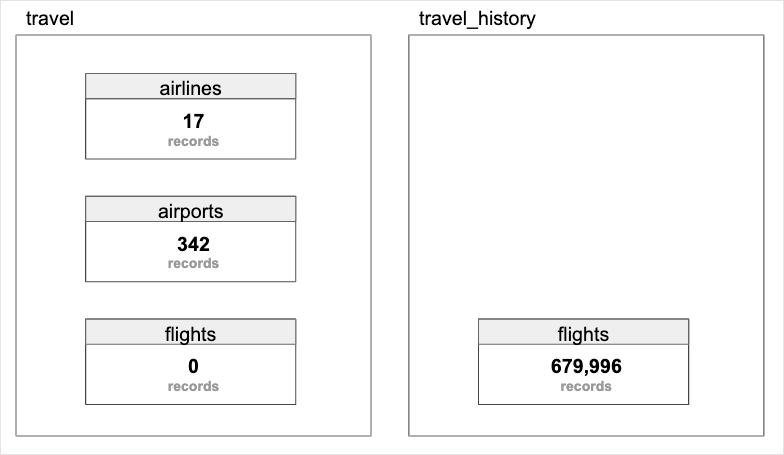Image resolution: width=784 pixels, height=455 pixels.
Task: Click gap between airports and travel flights tables
Action: pyautogui.click(x=190, y=300)
